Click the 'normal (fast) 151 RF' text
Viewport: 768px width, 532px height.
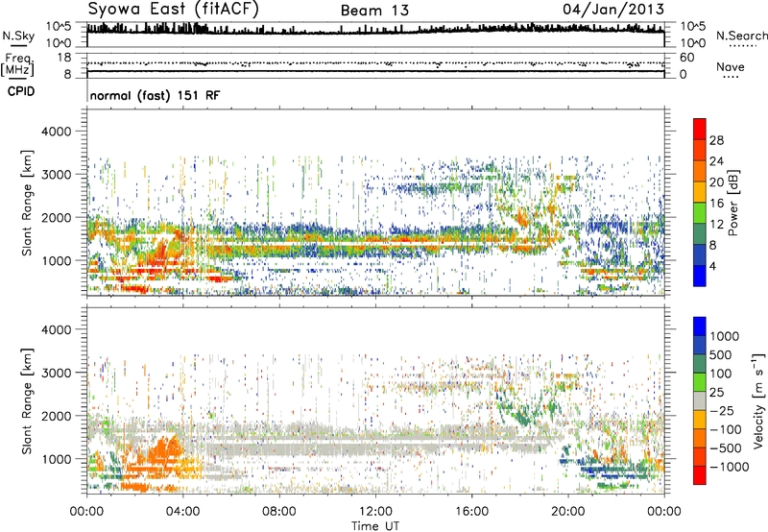coord(155,95)
